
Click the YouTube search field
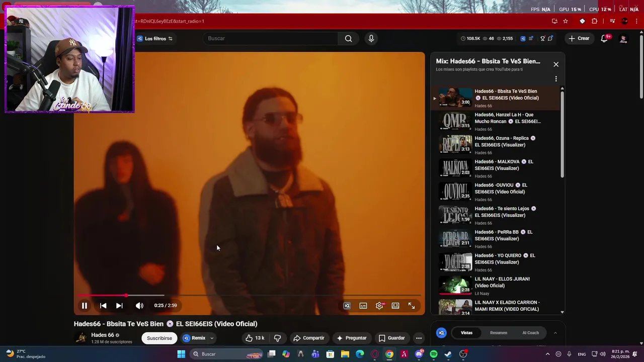[x=271, y=39]
